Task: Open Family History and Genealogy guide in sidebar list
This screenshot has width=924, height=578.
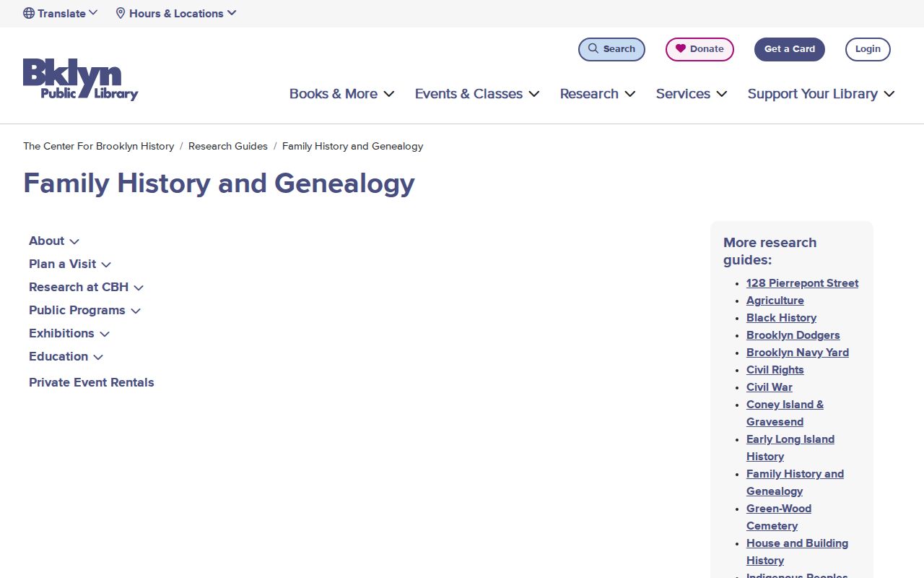Action: coord(795,483)
